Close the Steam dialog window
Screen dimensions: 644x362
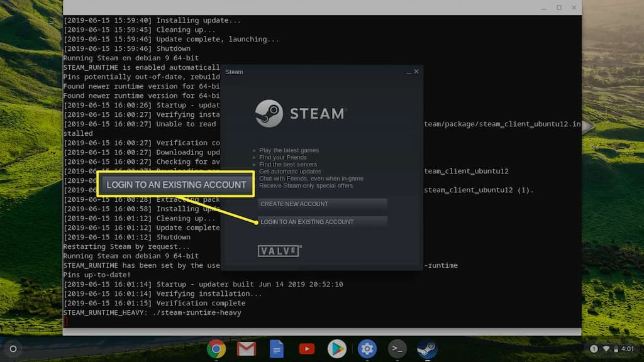(416, 72)
